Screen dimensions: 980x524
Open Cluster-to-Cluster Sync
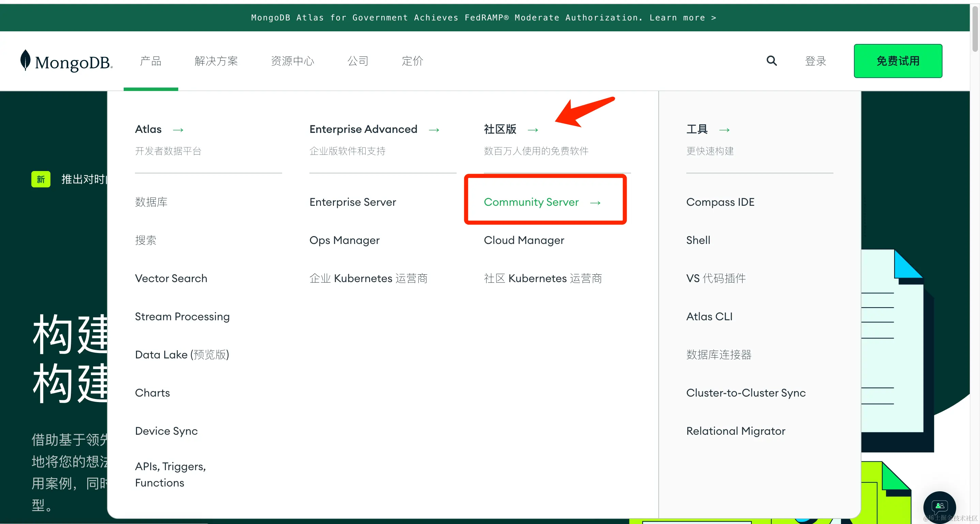pos(745,393)
